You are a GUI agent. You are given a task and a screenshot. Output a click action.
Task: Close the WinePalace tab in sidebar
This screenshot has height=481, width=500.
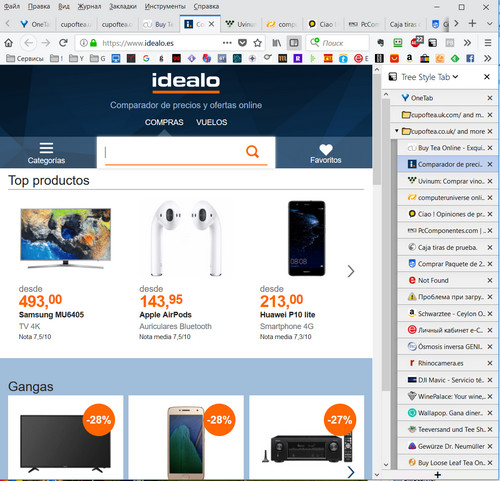click(x=490, y=396)
